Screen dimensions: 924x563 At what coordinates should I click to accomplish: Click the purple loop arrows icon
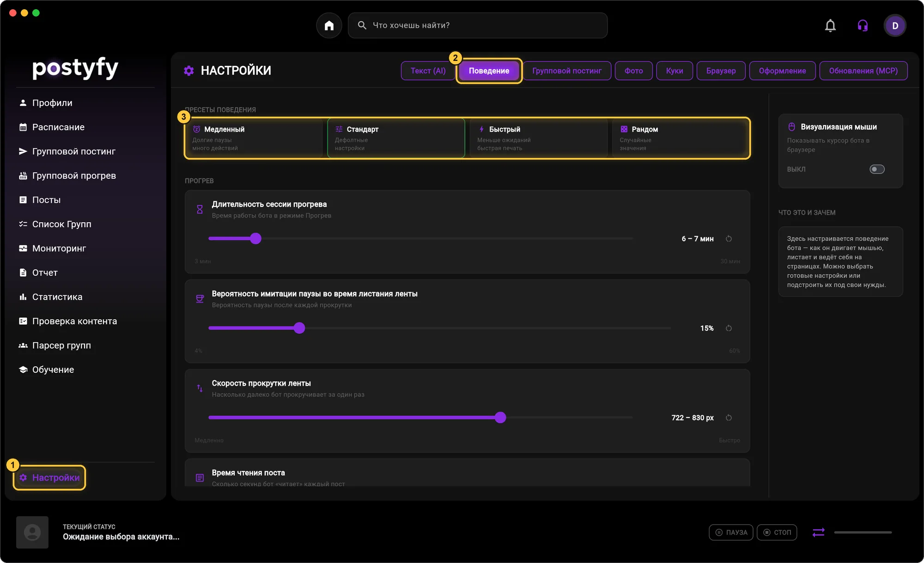(x=818, y=533)
